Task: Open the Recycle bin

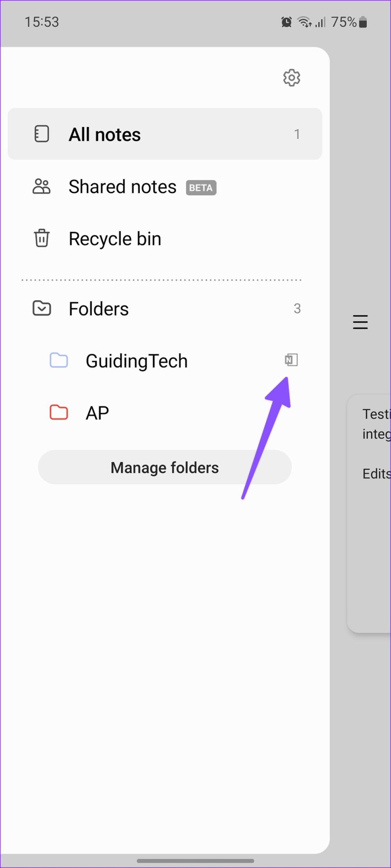Action: click(x=165, y=239)
